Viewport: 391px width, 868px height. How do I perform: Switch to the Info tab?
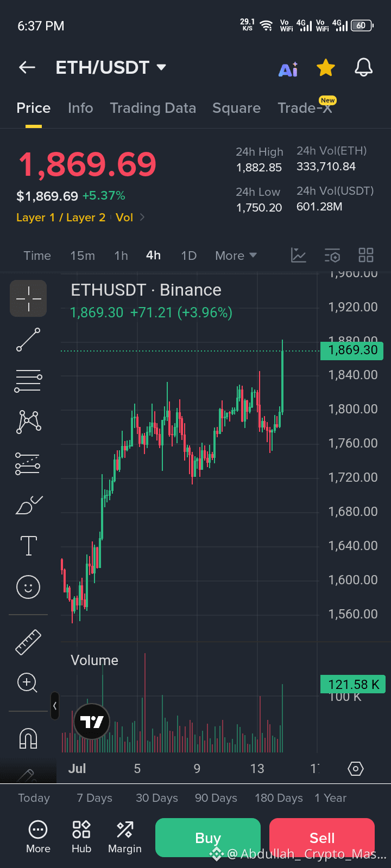tap(80, 108)
